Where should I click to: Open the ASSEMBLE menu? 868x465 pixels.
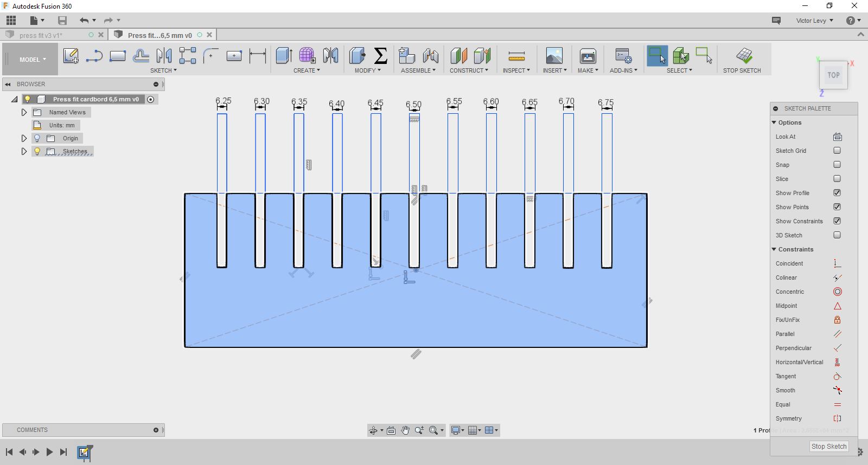(418, 70)
